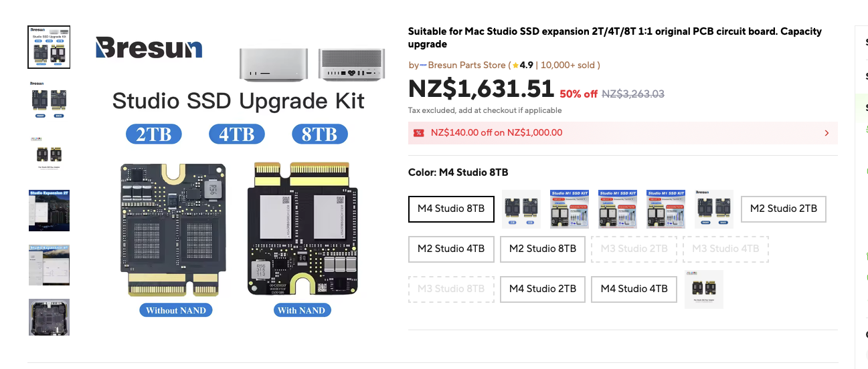Pick the image swatch after M4 Studio 4TB
Image resolution: width=868 pixels, height=369 pixels.
pyautogui.click(x=703, y=289)
